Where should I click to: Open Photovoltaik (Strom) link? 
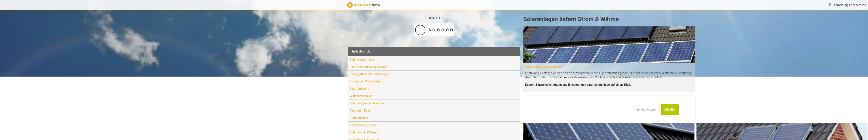[363, 125]
